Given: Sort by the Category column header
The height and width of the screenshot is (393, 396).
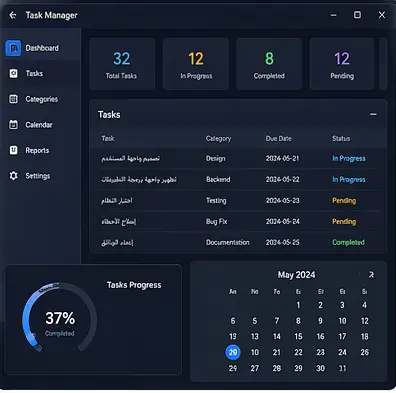Looking at the screenshot, I should point(218,139).
